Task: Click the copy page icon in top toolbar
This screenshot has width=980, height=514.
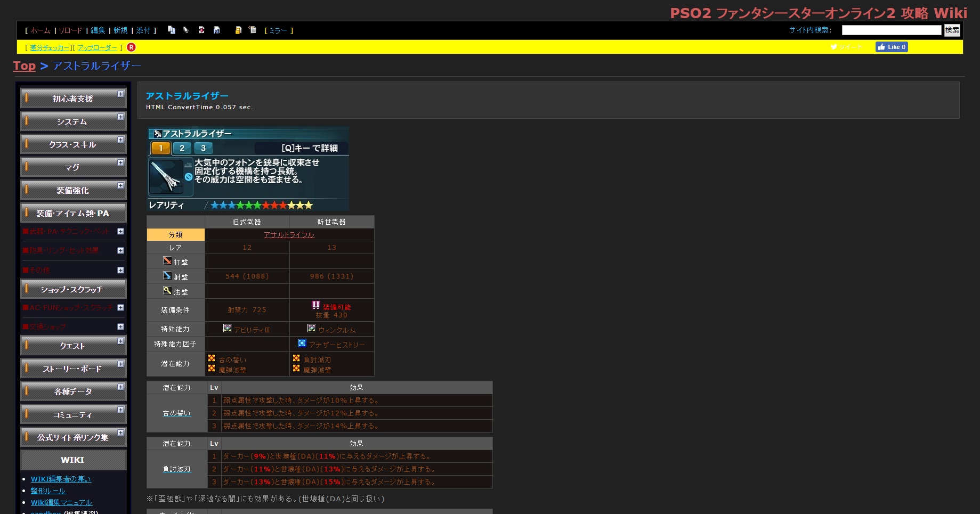Action: [x=172, y=30]
